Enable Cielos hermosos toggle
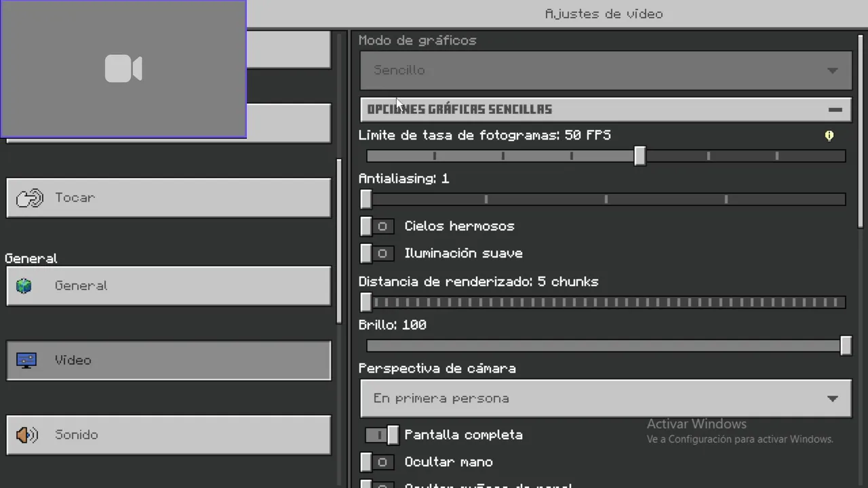The image size is (868, 488). [376, 226]
